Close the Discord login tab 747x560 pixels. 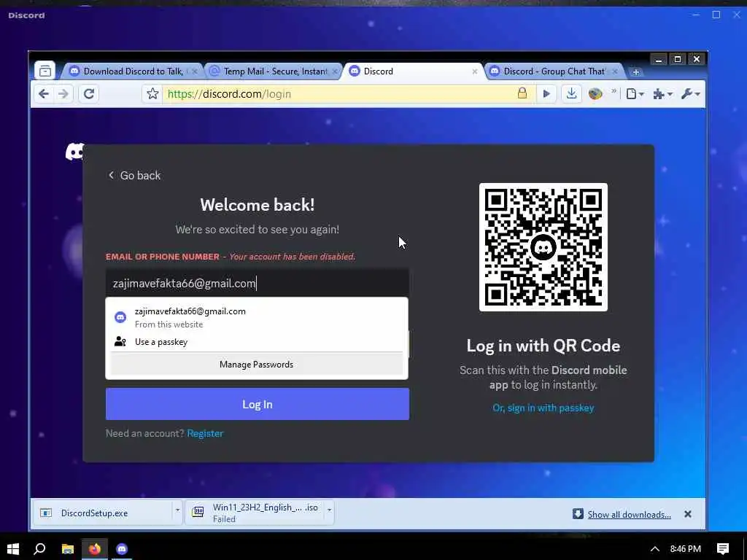tap(474, 71)
